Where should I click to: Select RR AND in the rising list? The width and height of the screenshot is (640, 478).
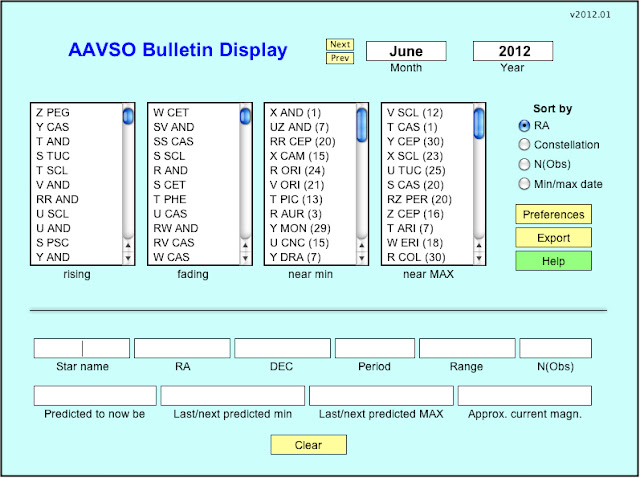57,199
